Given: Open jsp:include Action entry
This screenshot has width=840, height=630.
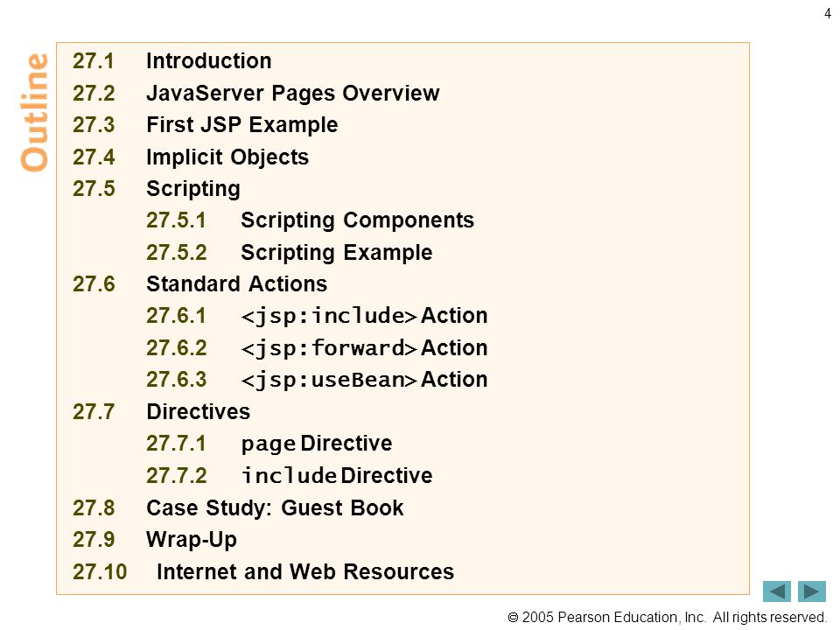Looking at the screenshot, I should coord(317,316).
